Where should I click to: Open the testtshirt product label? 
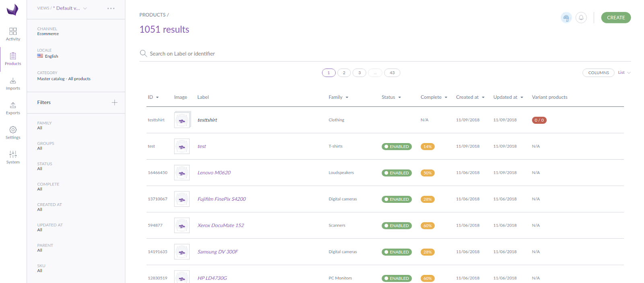pyautogui.click(x=207, y=120)
